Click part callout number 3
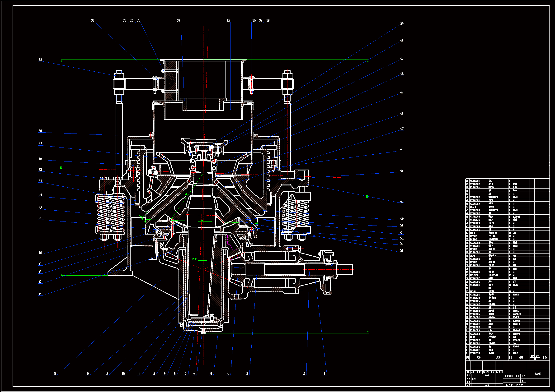The width and height of the screenshot is (555, 392). click(x=247, y=374)
